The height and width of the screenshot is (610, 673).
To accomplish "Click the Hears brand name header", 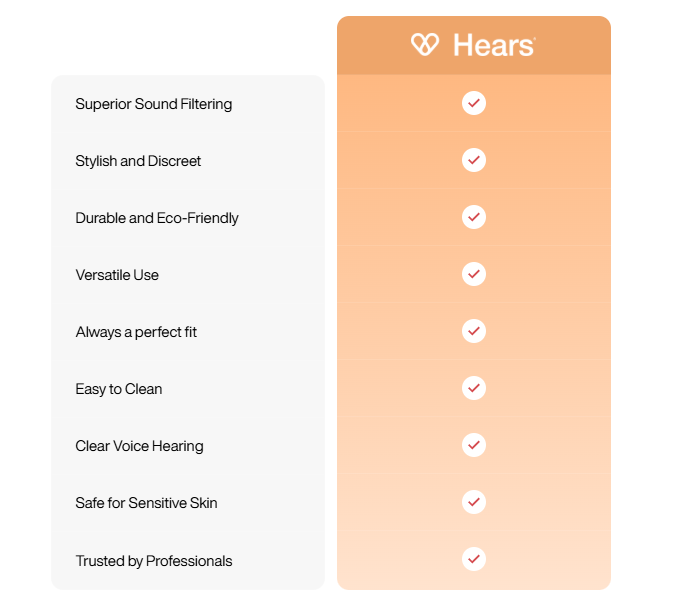I will 494,45.
